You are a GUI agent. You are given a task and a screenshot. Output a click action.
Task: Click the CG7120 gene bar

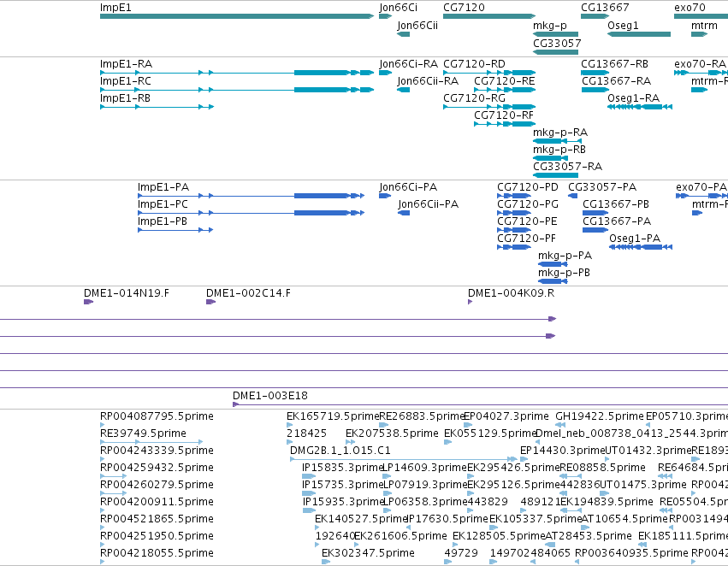click(x=489, y=16)
